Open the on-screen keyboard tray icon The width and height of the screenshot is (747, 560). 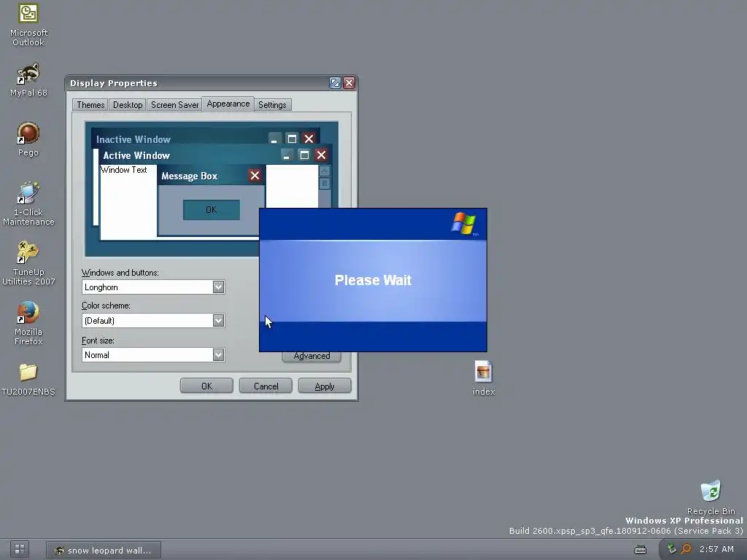[640, 550]
